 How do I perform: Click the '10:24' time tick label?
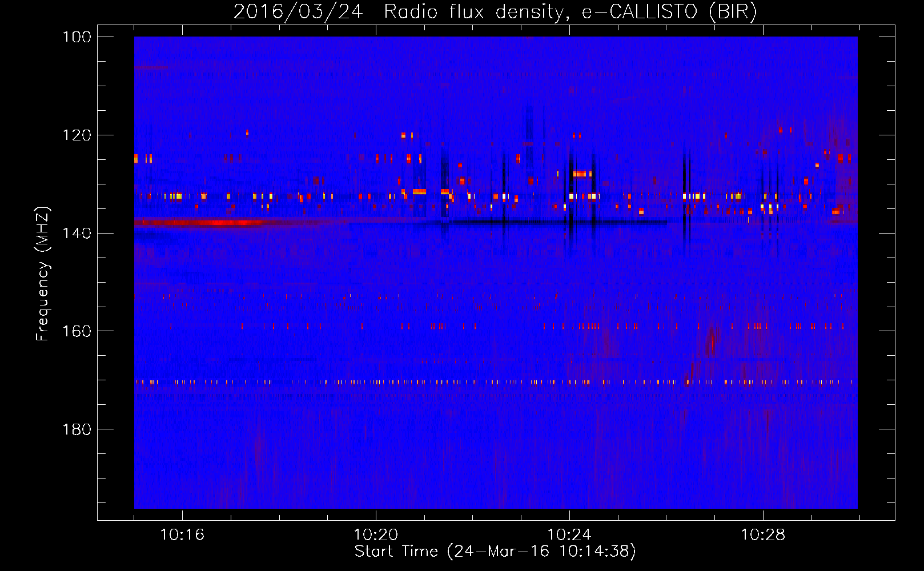pos(569,535)
